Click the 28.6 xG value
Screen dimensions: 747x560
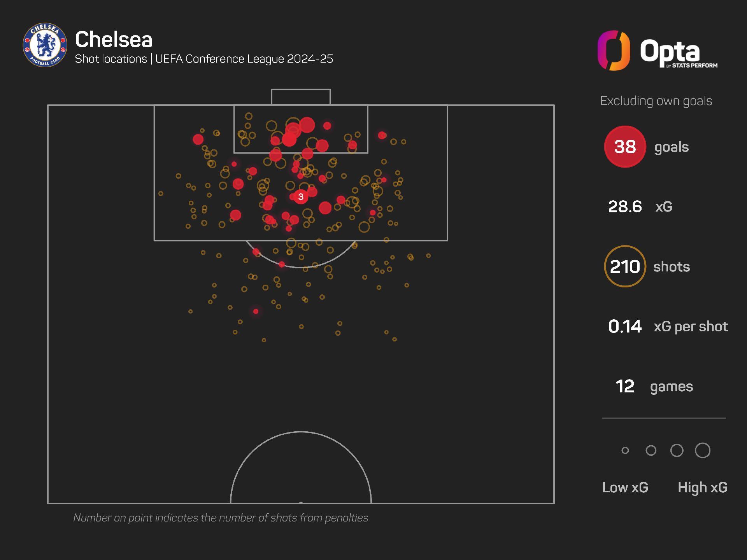pos(625,206)
